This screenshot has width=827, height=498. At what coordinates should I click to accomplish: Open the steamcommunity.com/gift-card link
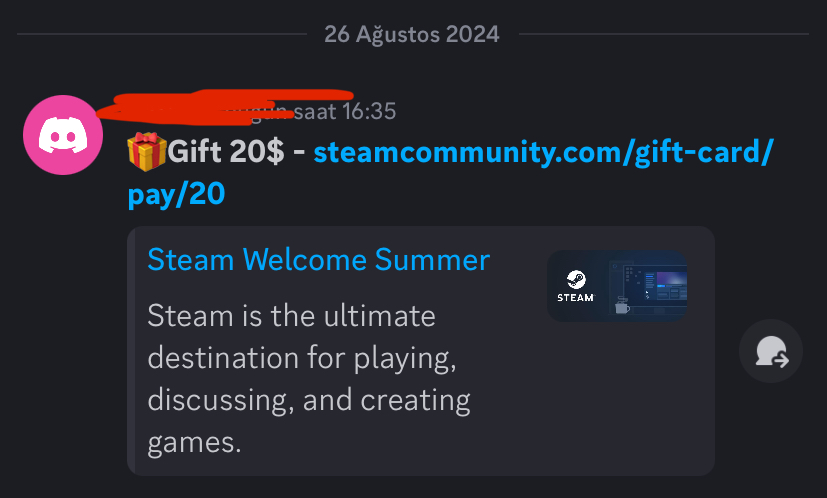click(543, 151)
